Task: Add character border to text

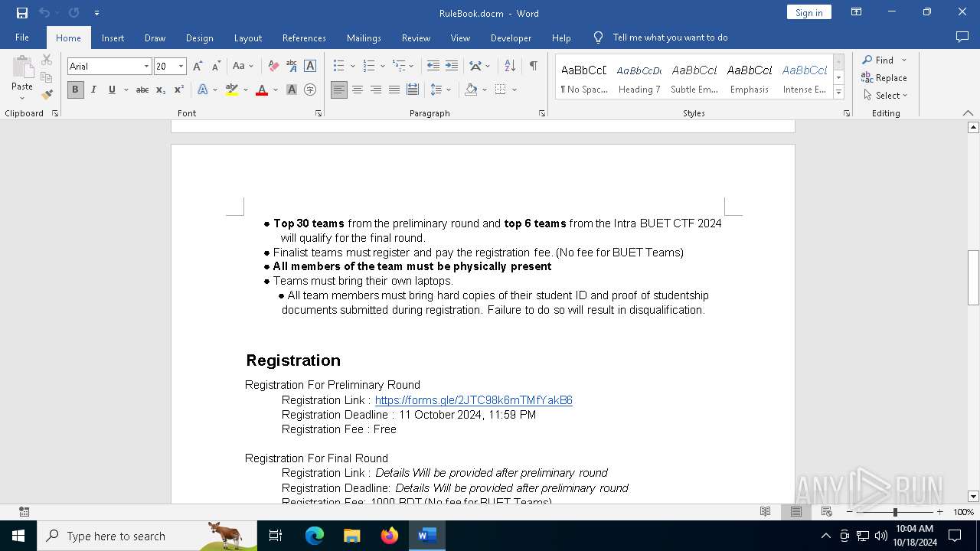Action: point(310,67)
